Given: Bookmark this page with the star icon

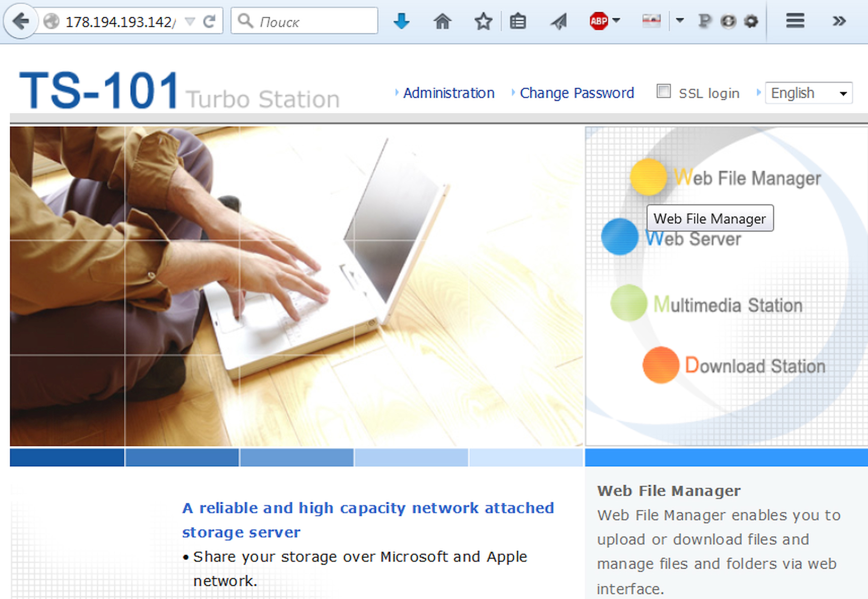Looking at the screenshot, I should tap(484, 21).
